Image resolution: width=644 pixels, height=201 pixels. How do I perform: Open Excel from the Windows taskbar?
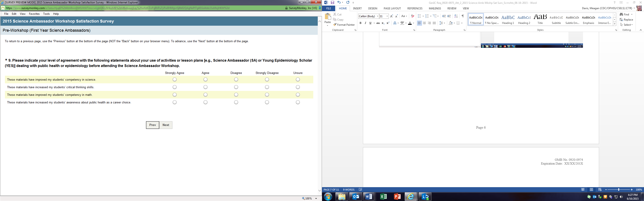pyautogui.click(x=383, y=197)
